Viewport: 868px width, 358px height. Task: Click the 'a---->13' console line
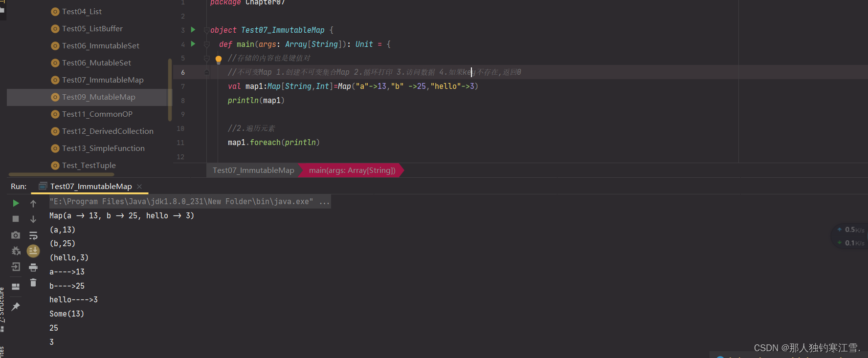[x=67, y=272]
